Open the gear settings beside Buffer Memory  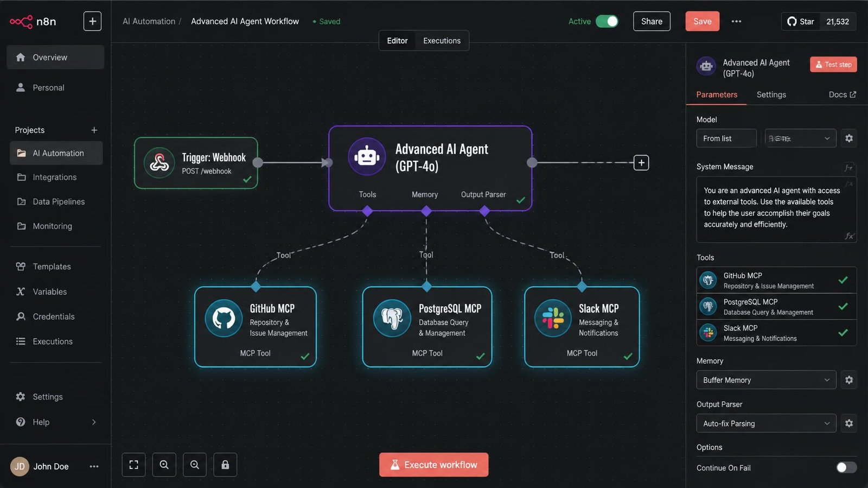[849, 380]
